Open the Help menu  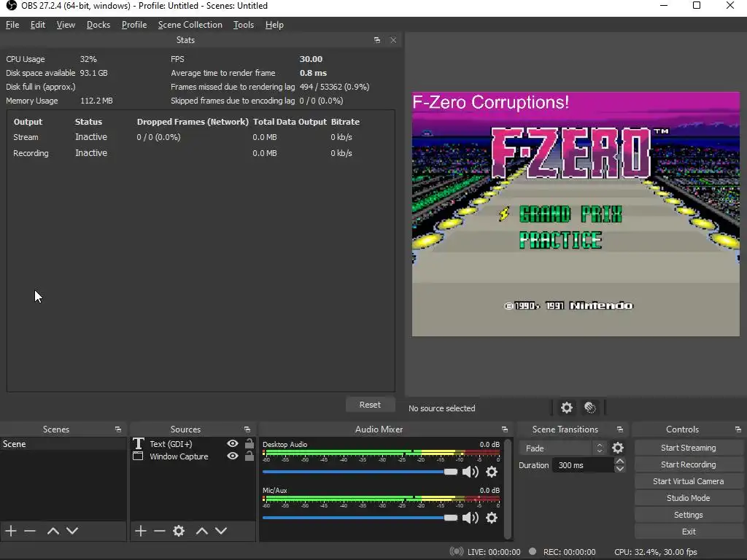(x=274, y=25)
